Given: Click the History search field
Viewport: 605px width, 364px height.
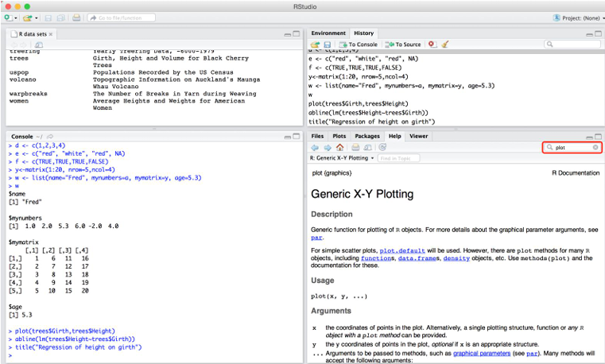Looking at the screenshot, I should point(572,44).
